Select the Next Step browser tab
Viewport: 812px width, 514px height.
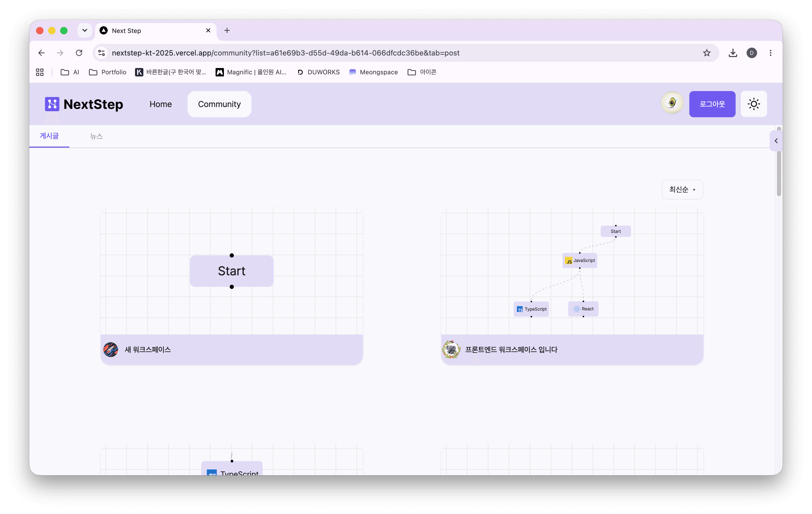coord(156,31)
